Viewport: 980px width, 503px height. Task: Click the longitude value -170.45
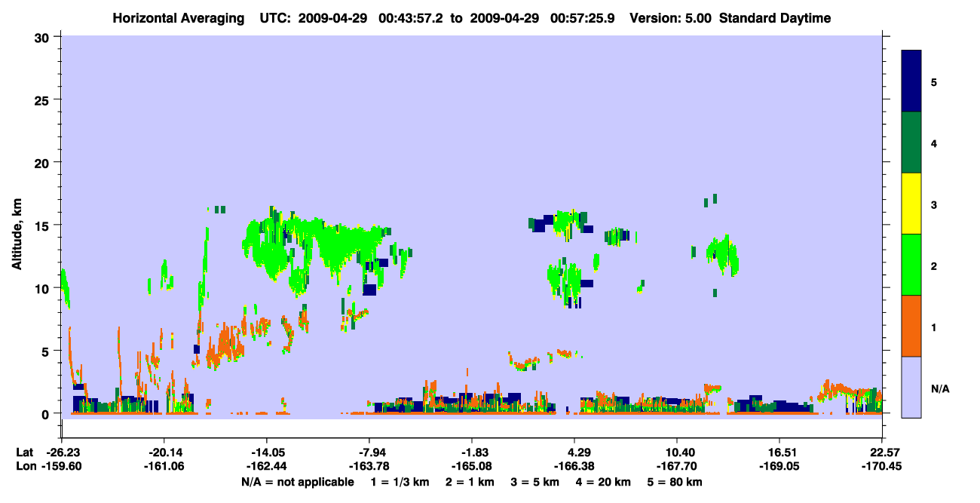[881, 466]
